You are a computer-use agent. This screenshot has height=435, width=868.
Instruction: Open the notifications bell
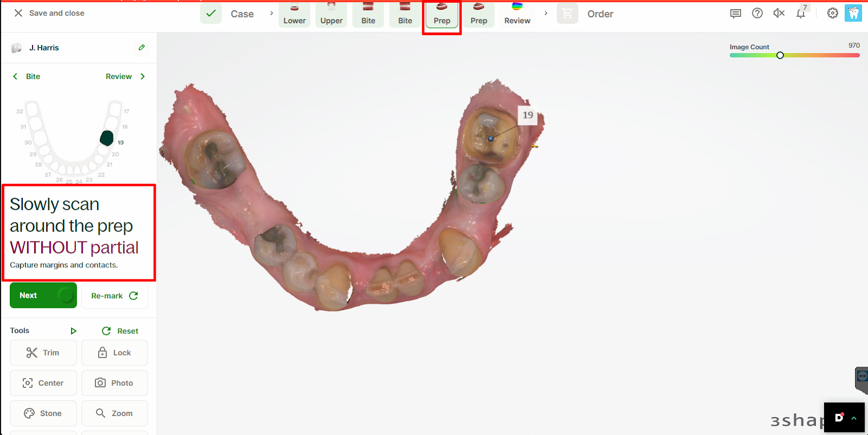(x=801, y=14)
